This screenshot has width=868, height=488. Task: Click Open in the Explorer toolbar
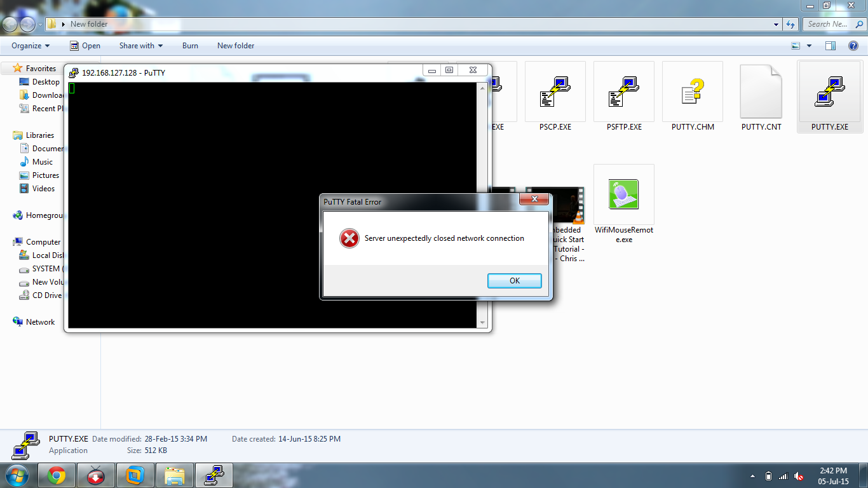[x=85, y=46]
